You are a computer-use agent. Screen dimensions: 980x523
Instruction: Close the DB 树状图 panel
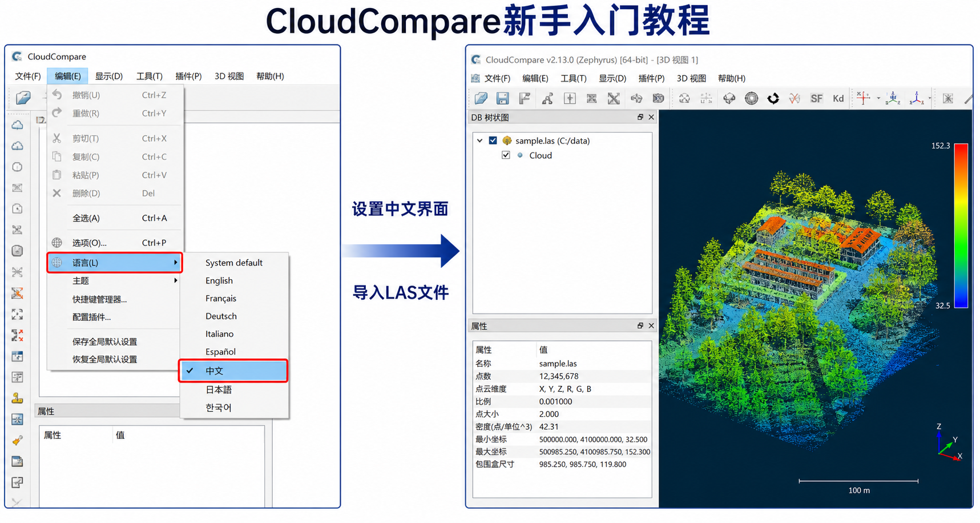pos(651,117)
